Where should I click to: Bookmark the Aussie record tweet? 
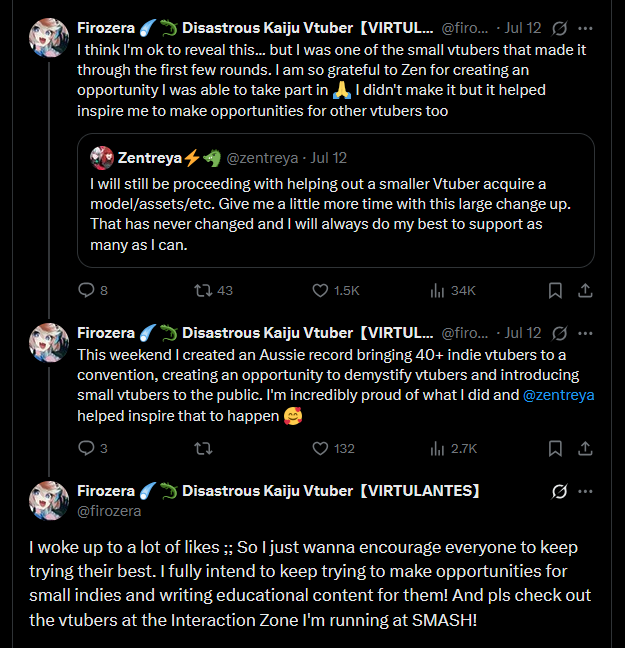click(x=555, y=448)
